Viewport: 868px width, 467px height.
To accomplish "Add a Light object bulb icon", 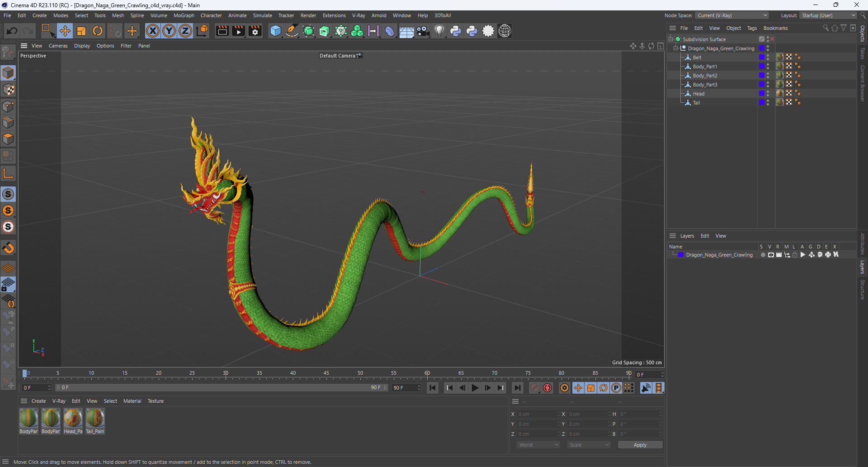I will [x=439, y=31].
